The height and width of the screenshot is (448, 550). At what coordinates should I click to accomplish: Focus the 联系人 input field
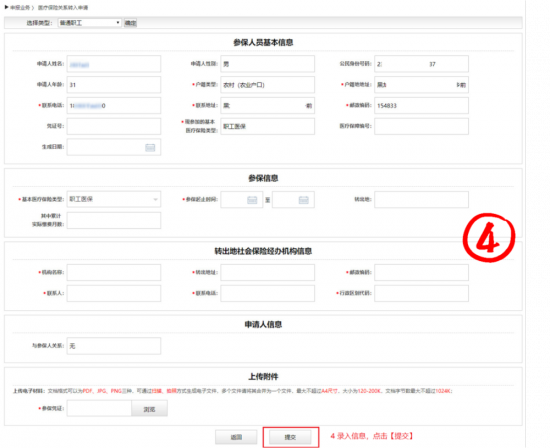(114, 293)
